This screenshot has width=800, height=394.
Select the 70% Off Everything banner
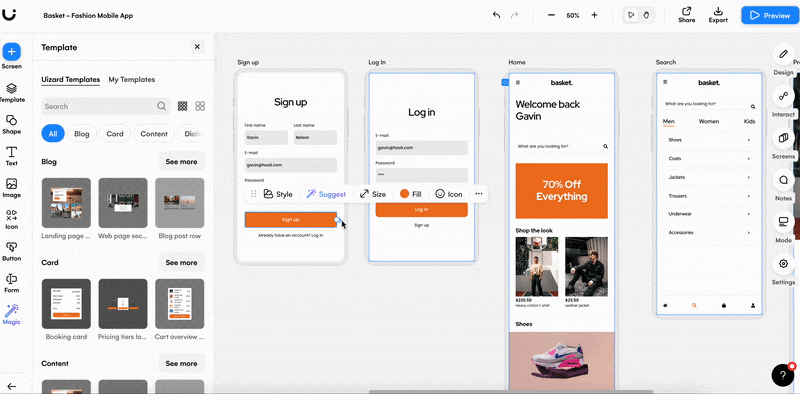[562, 191]
